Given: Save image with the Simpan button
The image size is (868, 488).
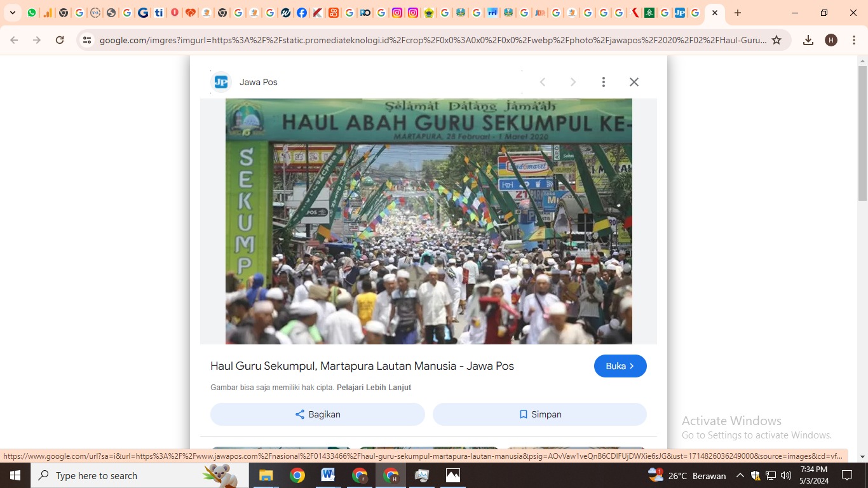Looking at the screenshot, I should click(539, 414).
